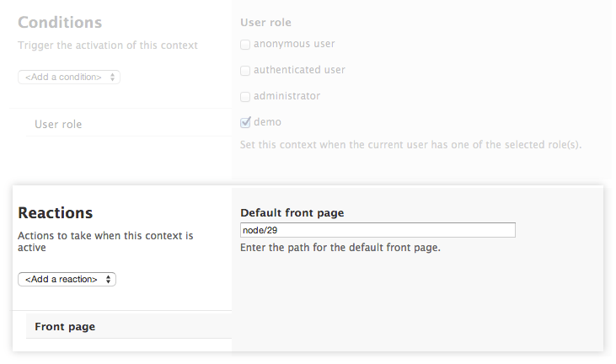Click the 'Set this context when' help text
This screenshot has height=364, width=616.
pyautogui.click(x=411, y=145)
